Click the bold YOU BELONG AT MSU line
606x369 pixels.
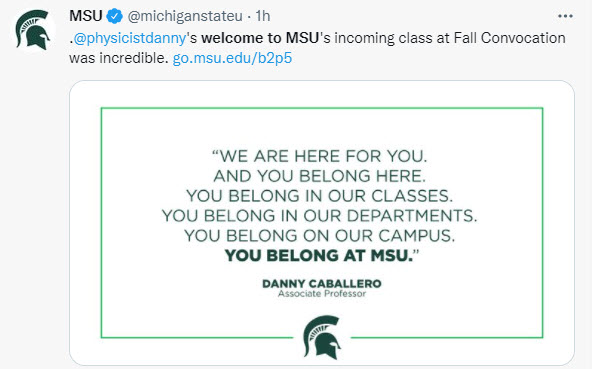click(322, 255)
